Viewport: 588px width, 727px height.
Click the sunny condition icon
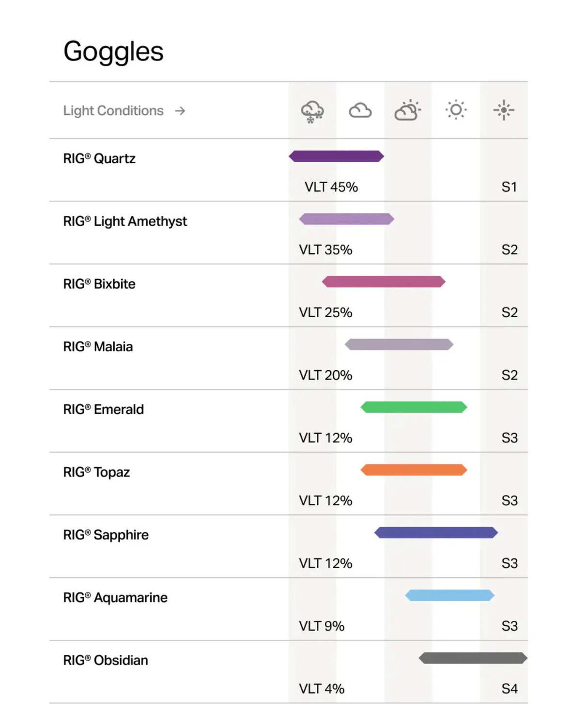[x=456, y=110]
